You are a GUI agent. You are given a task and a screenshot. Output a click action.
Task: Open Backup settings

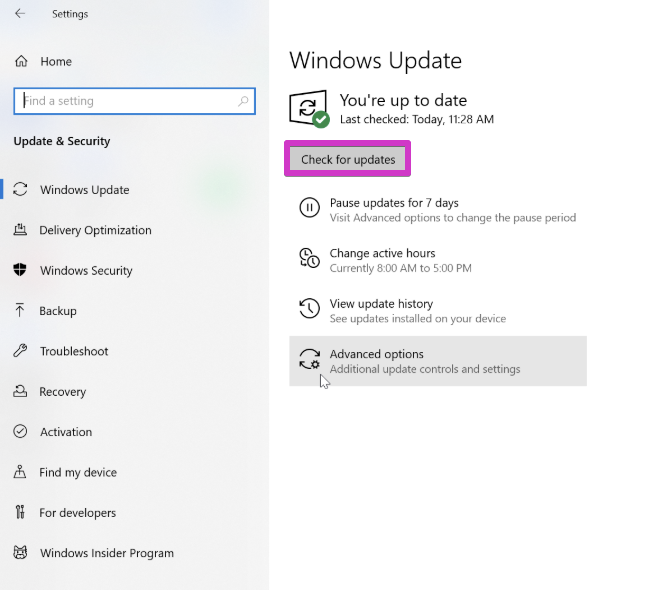(x=58, y=311)
